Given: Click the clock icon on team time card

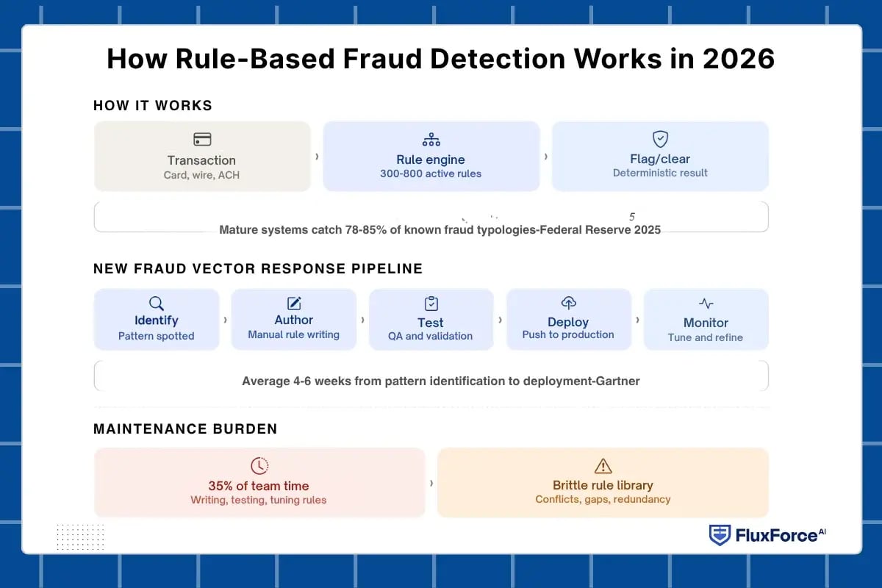Looking at the screenshot, I should click(259, 465).
